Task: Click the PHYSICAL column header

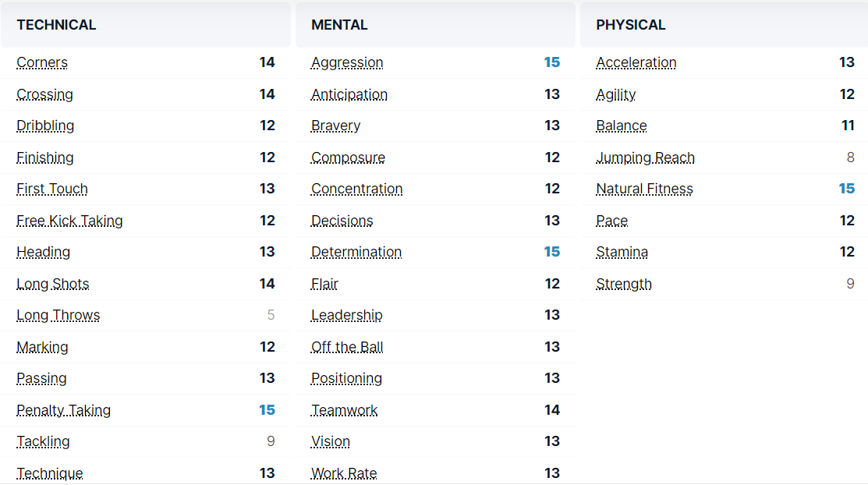Action: [x=630, y=25]
